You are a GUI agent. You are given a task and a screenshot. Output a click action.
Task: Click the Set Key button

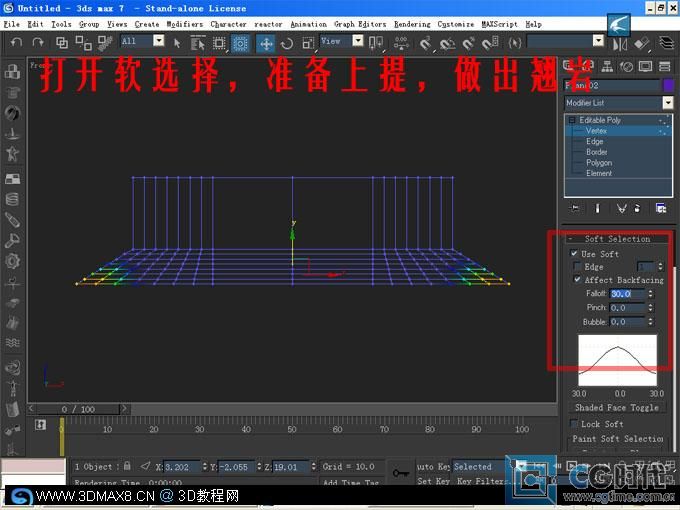point(433,481)
